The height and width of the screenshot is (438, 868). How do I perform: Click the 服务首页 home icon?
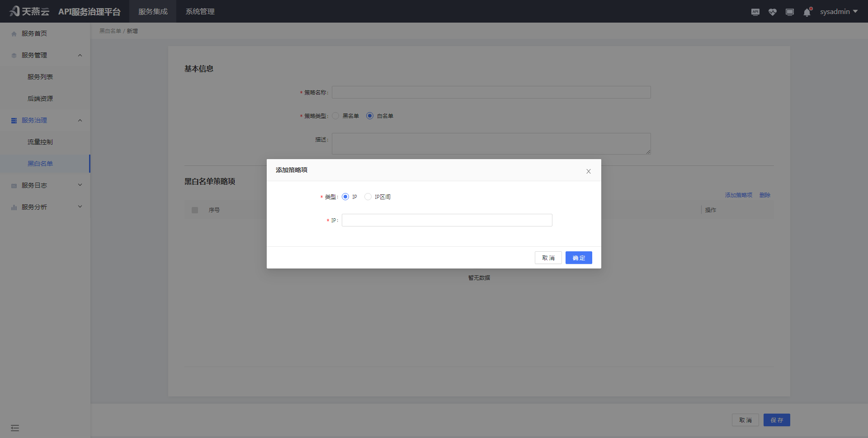[x=14, y=34]
